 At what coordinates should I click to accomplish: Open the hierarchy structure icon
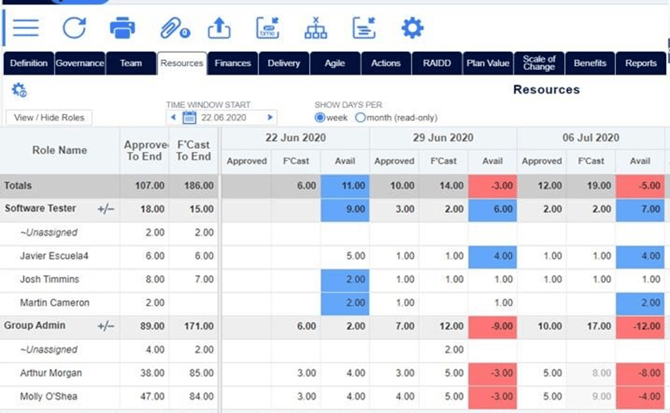pos(316,28)
